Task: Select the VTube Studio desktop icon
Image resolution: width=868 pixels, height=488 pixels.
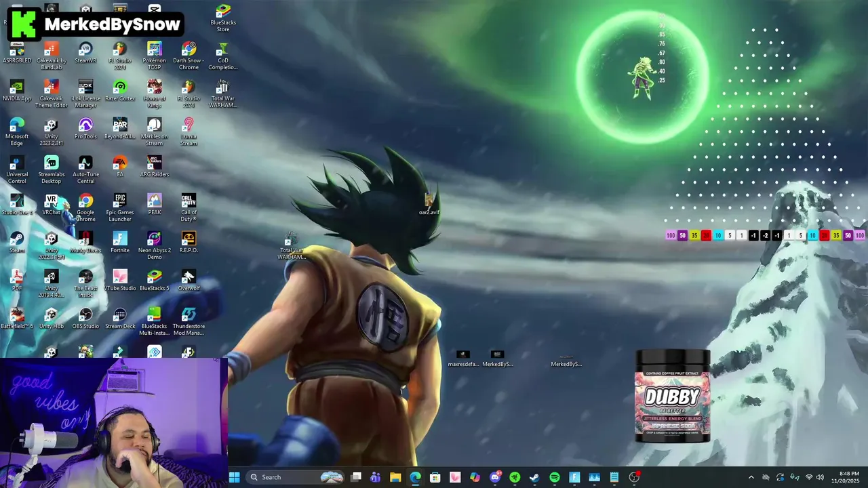Action: click(x=120, y=281)
